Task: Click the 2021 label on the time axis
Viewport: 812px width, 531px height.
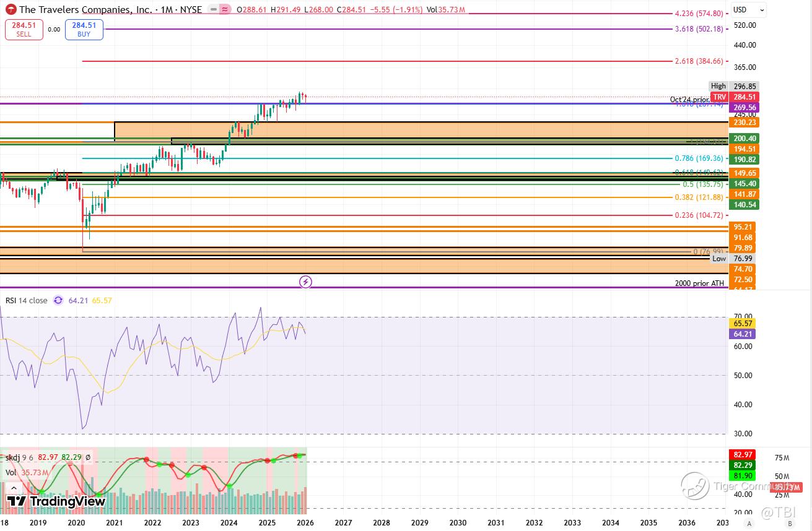Action: 114,523
